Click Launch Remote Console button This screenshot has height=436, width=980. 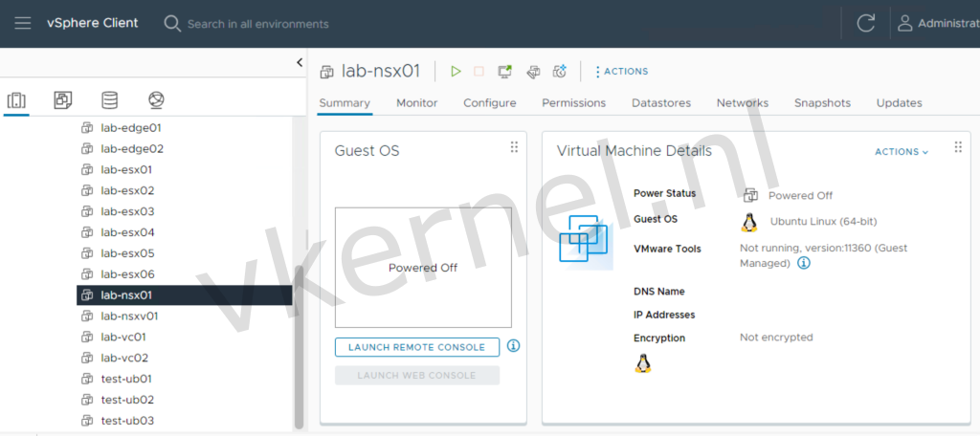(417, 347)
